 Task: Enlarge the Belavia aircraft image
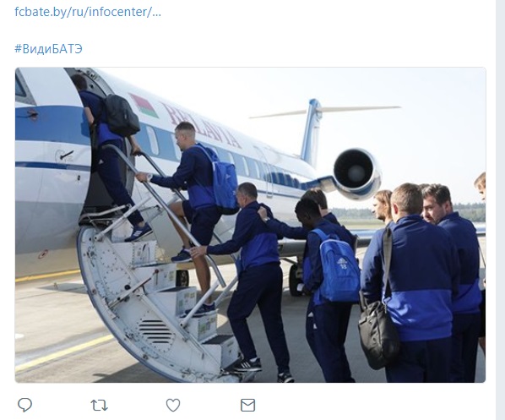(250, 225)
